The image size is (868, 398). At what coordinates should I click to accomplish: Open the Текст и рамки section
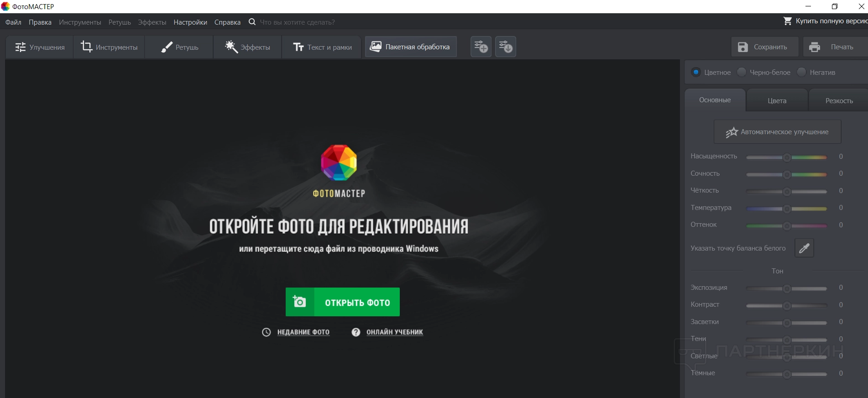click(322, 47)
